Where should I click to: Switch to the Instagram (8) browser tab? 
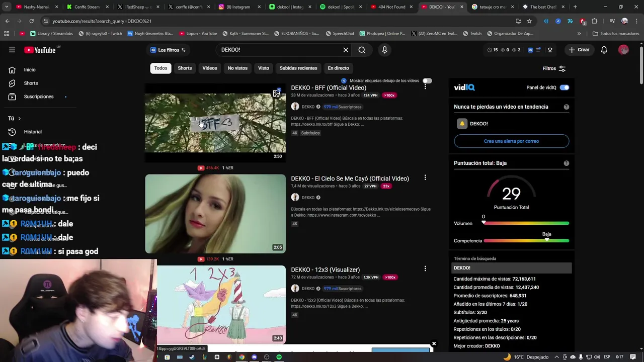[x=238, y=7]
